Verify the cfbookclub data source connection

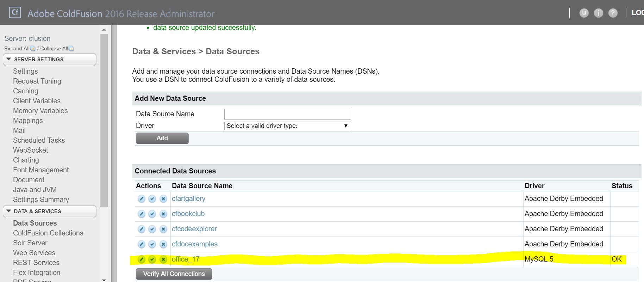pyautogui.click(x=152, y=214)
